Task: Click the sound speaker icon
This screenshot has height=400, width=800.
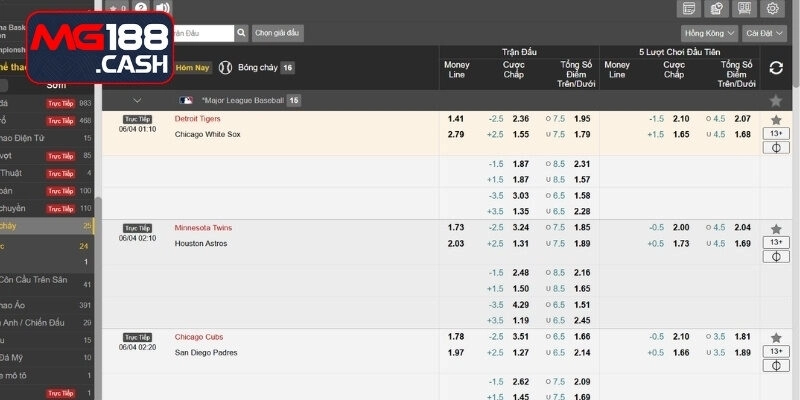Action: click(163, 9)
